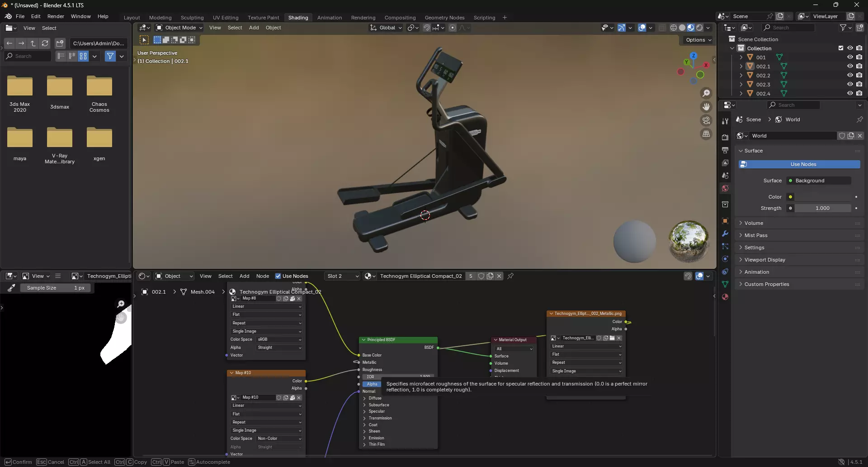Create a new folder in file browser
Viewport: 868px width, 467px height.
click(60, 43)
